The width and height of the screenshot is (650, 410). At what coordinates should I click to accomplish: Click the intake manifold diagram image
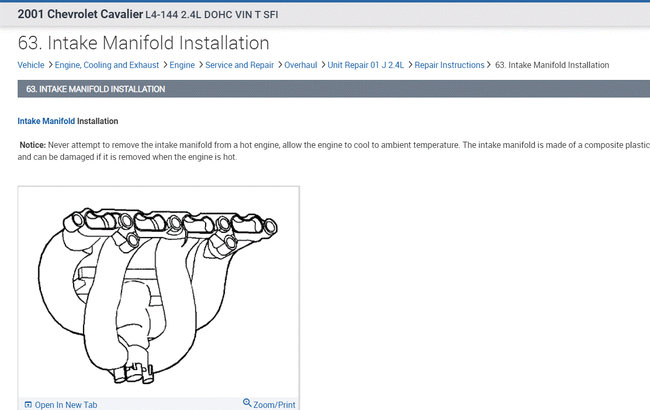pos(158,294)
